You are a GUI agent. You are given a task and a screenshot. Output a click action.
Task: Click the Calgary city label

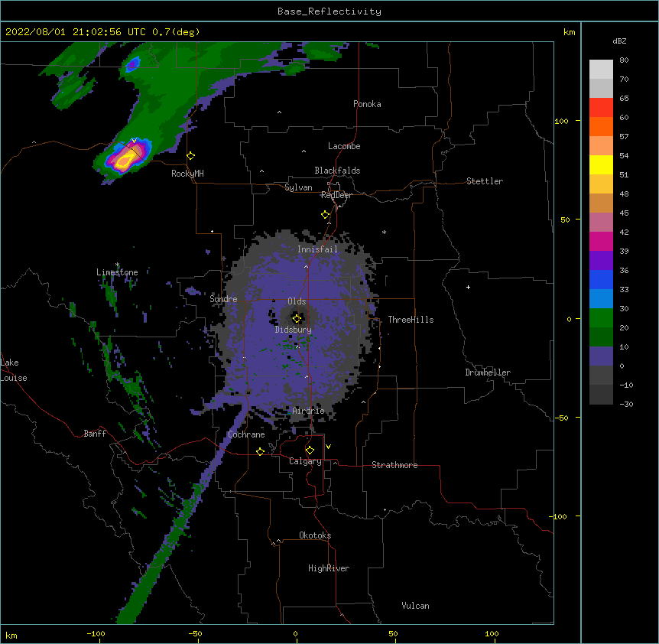(305, 461)
